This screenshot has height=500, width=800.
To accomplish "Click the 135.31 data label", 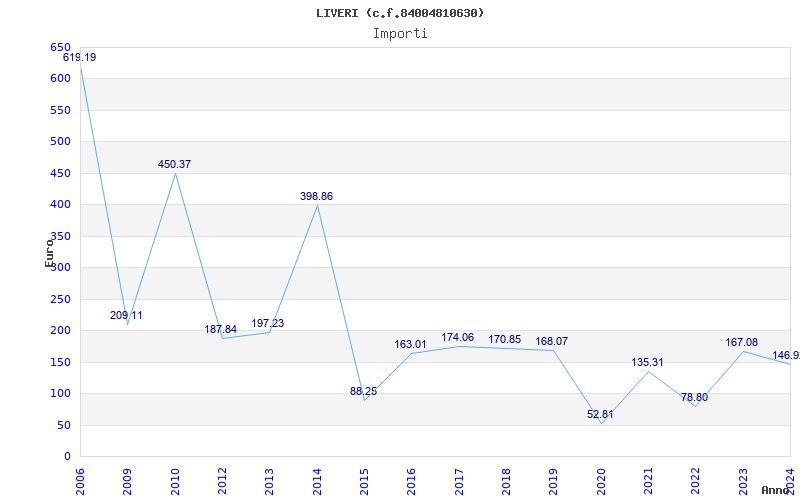I will point(647,362).
